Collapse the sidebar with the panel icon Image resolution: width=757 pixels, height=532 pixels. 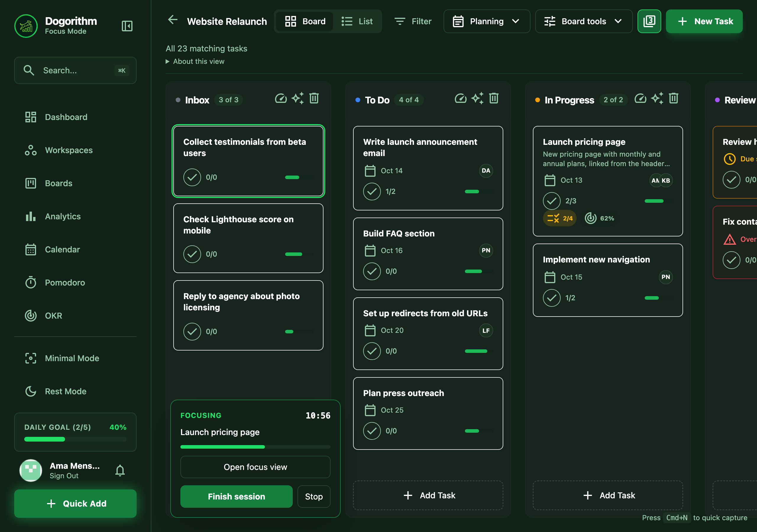click(127, 26)
